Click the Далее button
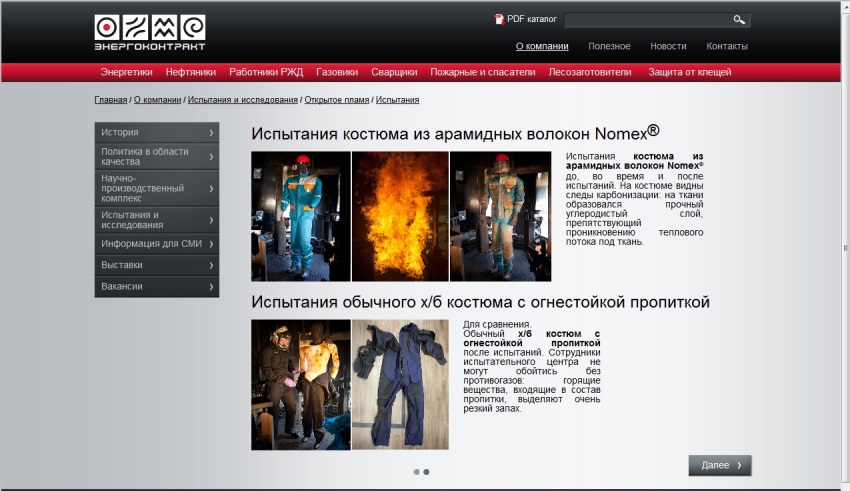This screenshot has width=850, height=491. (720, 466)
